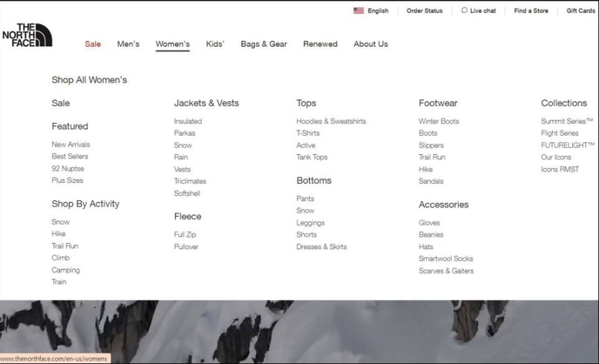
Task: Select Beanies
Action: [x=431, y=235]
